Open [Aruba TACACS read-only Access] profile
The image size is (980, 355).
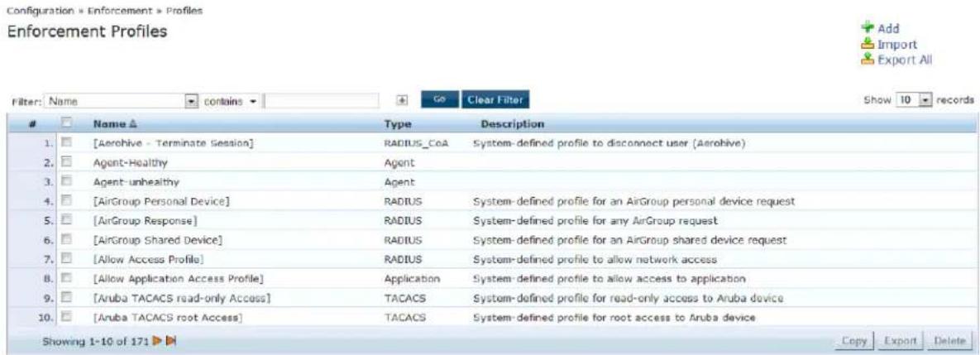pos(181,299)
